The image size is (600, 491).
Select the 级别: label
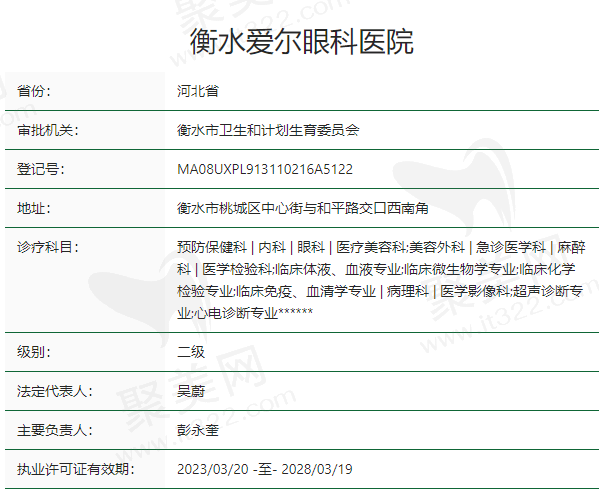point(34,352)
